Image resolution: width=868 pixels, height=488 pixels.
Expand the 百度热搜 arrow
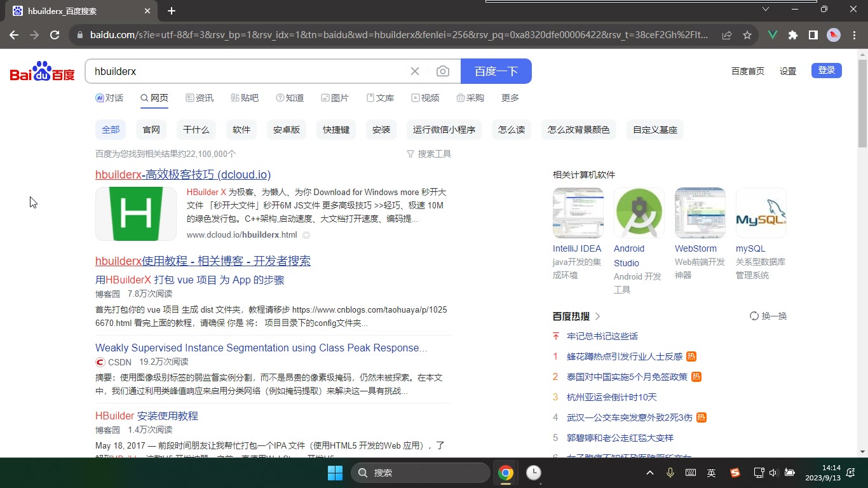pos(598,316)
